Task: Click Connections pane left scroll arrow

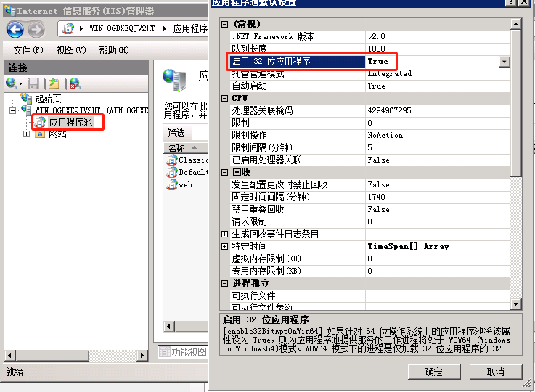Action: point(9,356)
